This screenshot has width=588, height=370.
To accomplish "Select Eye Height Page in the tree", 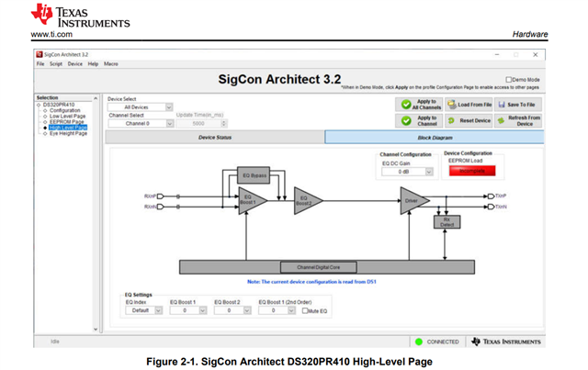I will [68, 133].
